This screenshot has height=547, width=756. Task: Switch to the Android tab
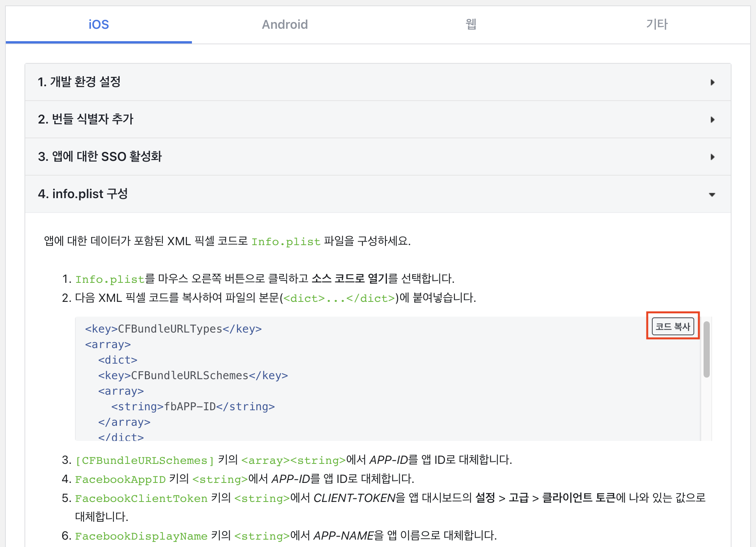284,24
